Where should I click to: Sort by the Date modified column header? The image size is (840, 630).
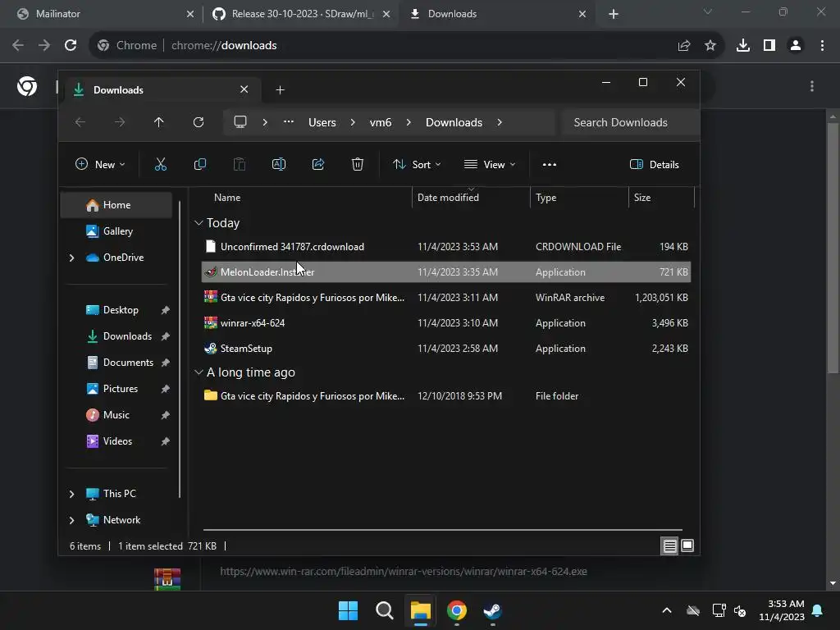click(x=470, y=198)
